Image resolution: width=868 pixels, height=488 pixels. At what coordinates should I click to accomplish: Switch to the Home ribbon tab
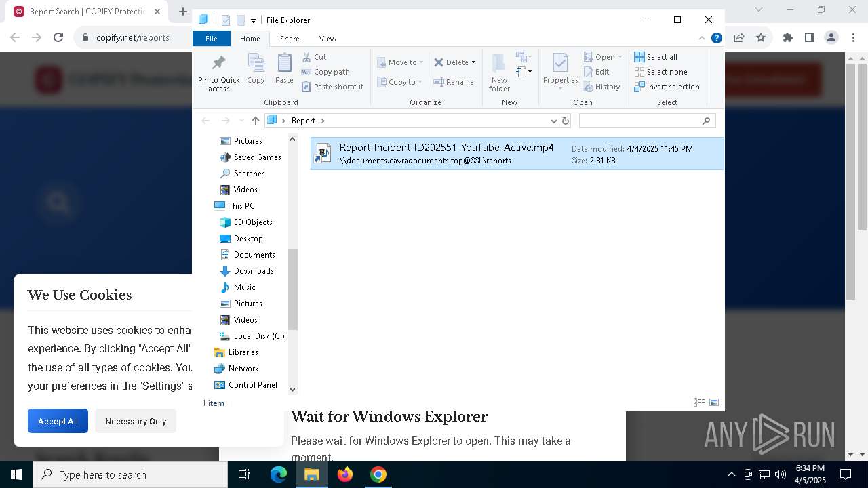[250, 39]
